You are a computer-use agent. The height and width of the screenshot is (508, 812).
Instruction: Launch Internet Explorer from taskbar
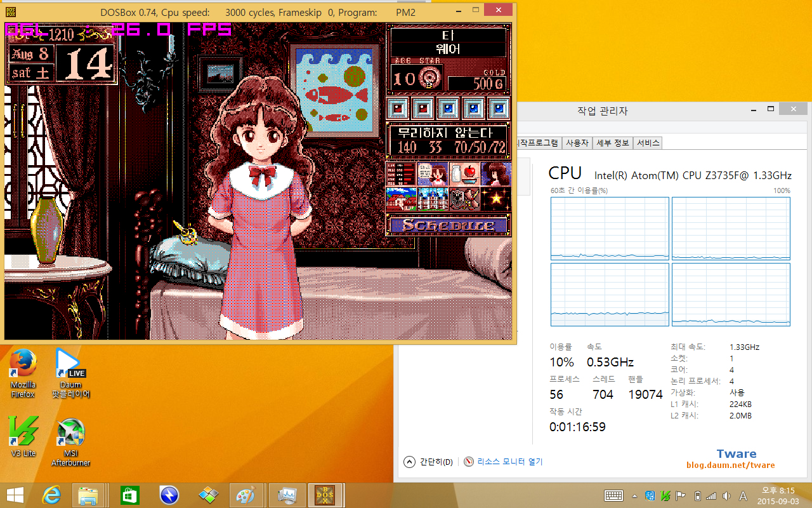[51, 495]
